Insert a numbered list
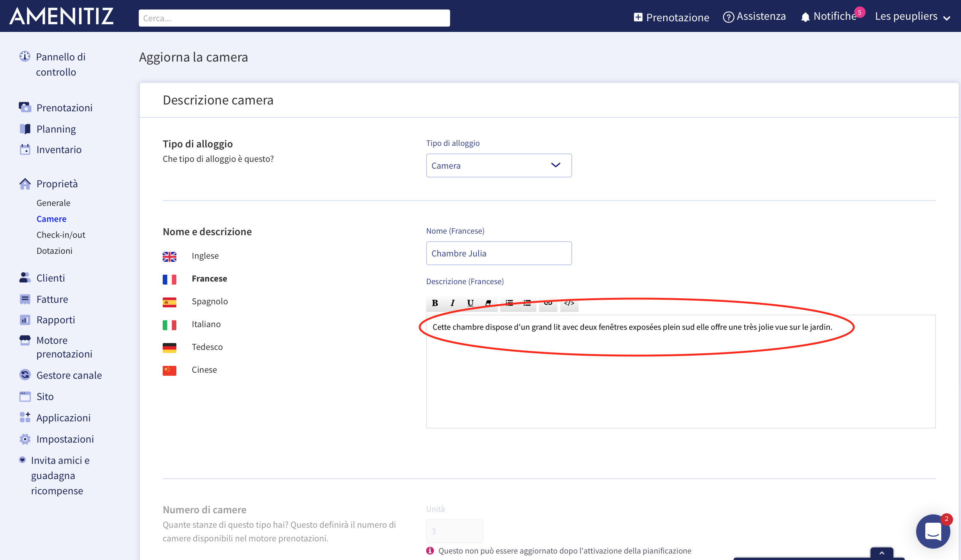 (527, 303)
